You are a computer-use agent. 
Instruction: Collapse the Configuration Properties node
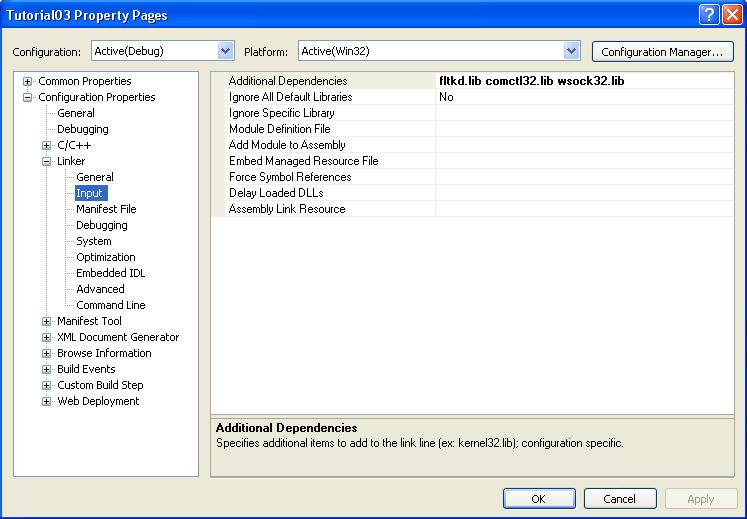pos(28,97)
